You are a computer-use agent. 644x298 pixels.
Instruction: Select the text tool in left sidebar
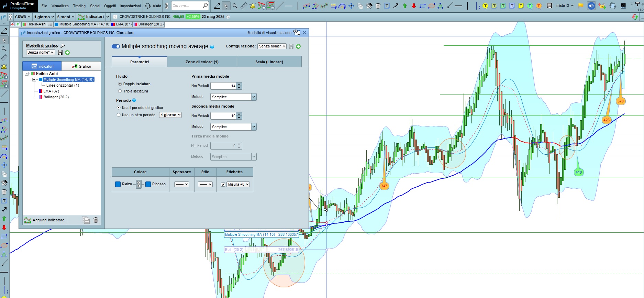4,201
